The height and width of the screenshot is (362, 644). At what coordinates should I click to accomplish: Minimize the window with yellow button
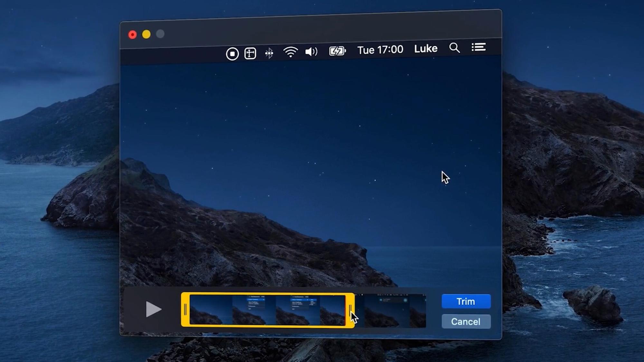(x=146, y=34)
